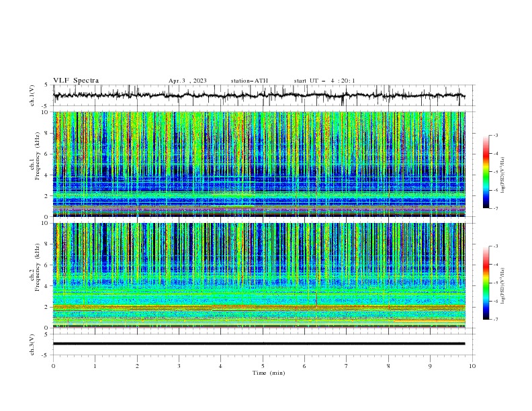The image size is (532, 411).
Task: Click the ch.2 spectrogram color bar
Action: 486,283
